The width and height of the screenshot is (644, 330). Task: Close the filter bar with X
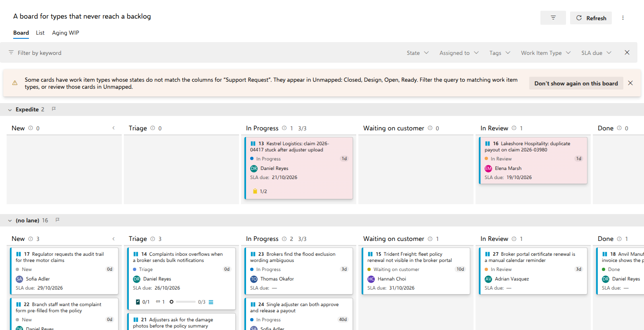627,52
